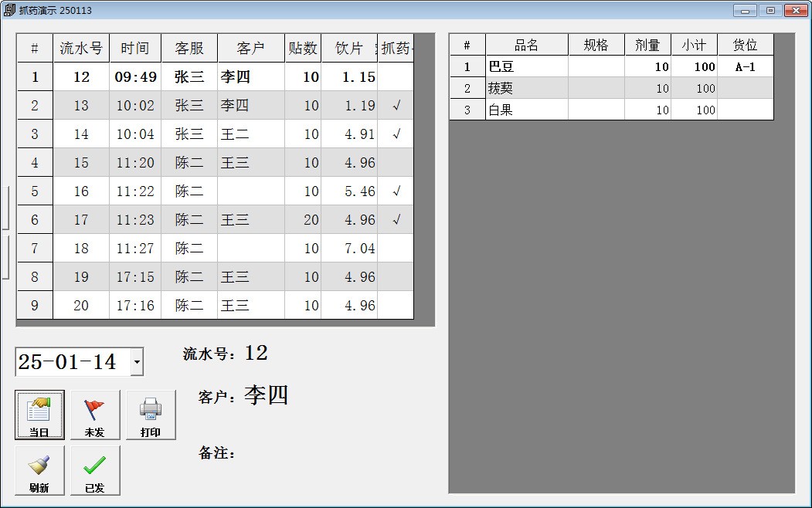Click the 已发 green checkmark icon
This screenshot has width=812, height=508.
tap(95, 470)
